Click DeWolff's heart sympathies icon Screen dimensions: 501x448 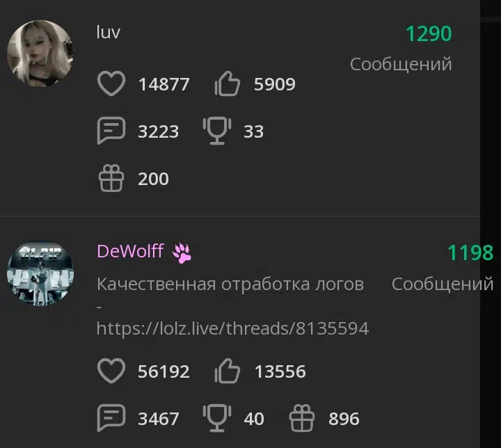click(x=111, y=371)
